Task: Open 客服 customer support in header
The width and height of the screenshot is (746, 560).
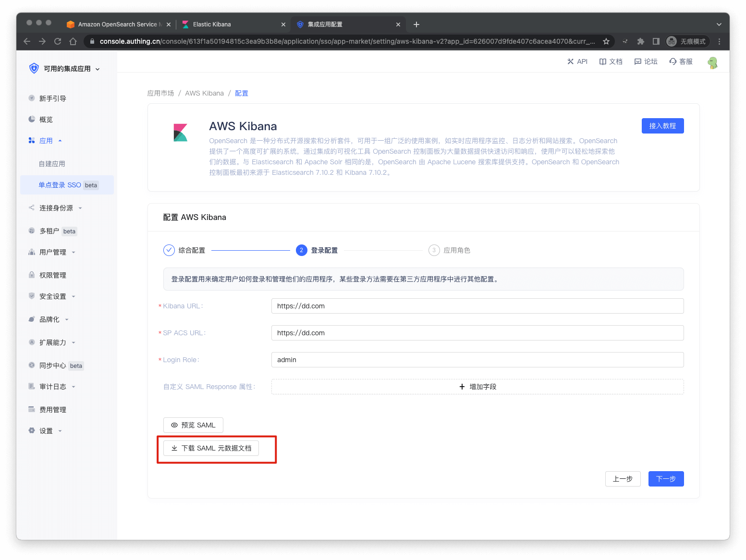Action: (x=681, y=61)
